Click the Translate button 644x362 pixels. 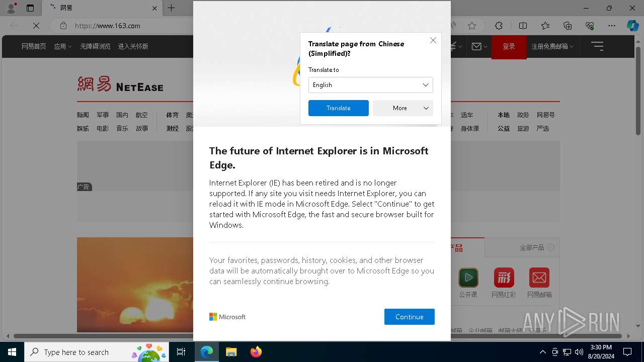(x=338, y=108)
